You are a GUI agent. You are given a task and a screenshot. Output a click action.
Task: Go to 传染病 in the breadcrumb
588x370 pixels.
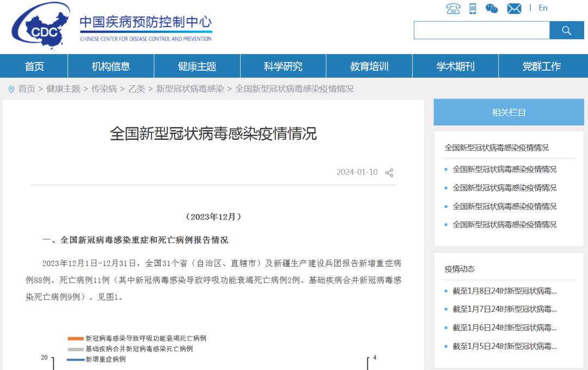[104, 89]
